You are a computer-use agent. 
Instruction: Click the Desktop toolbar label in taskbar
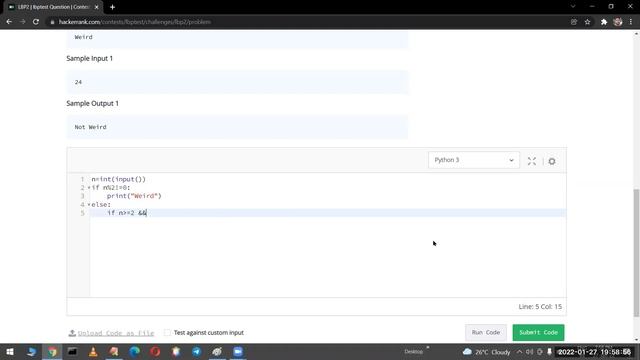413,351
